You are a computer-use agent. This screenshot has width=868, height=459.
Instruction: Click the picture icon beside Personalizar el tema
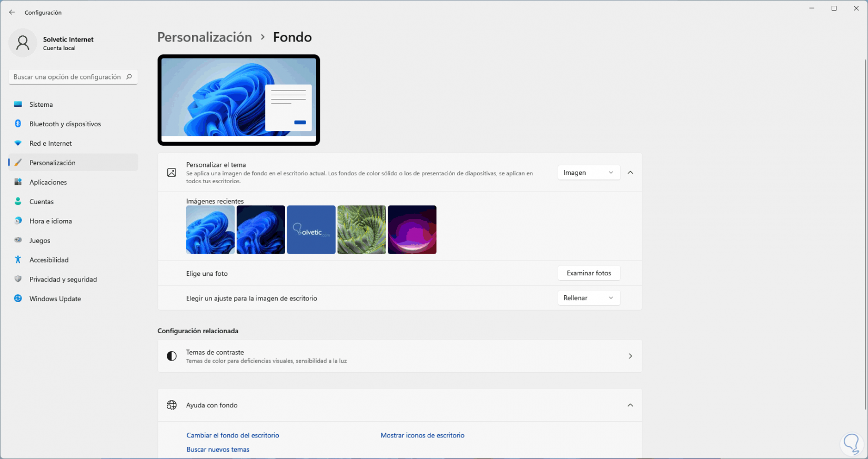(171, 173)
